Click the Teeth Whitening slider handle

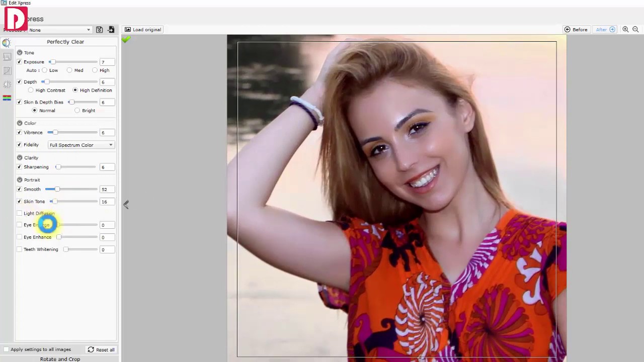(x=65, y=249)
